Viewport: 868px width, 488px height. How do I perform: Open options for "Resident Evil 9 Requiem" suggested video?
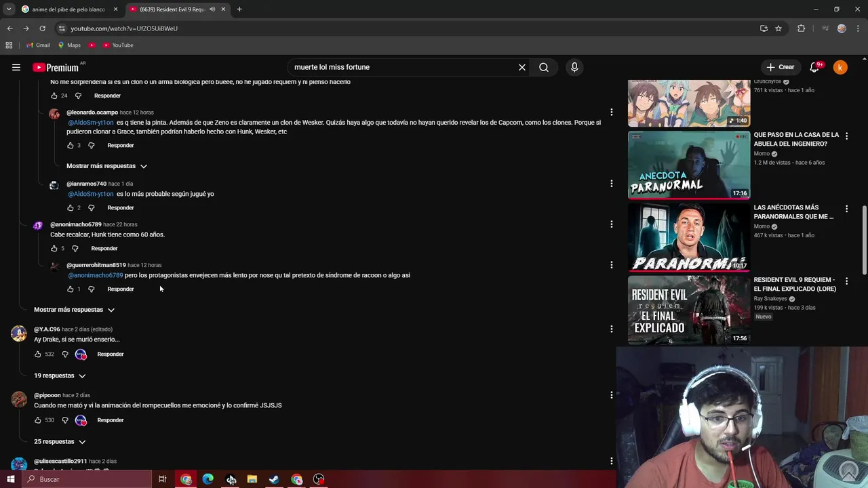point(846,281)
